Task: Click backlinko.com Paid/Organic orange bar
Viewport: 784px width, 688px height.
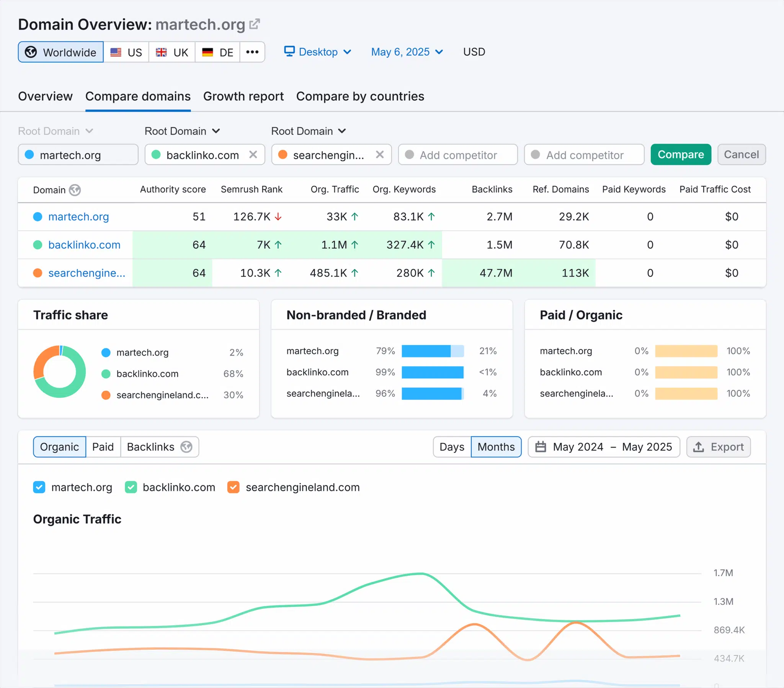Action: 686,372
